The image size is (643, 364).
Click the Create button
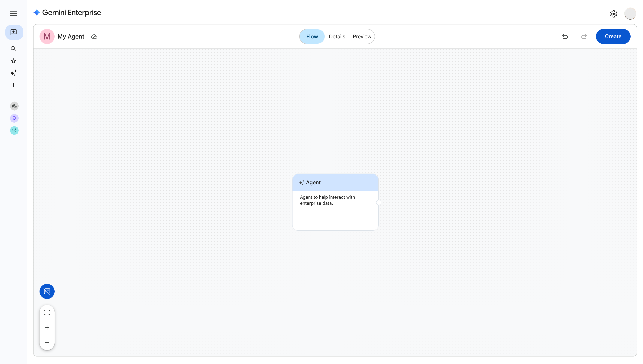pyautogui.click(x=613, y=36)
